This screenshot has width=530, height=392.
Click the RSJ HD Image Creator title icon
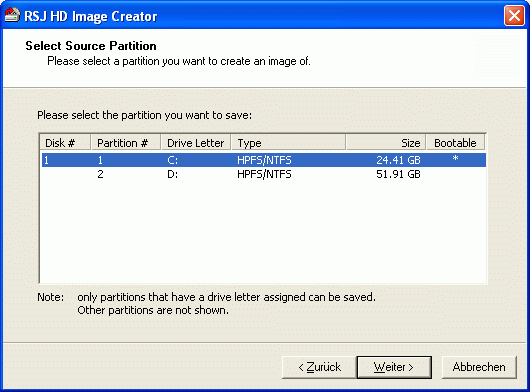pyautogui.click(x=12, y=16)
